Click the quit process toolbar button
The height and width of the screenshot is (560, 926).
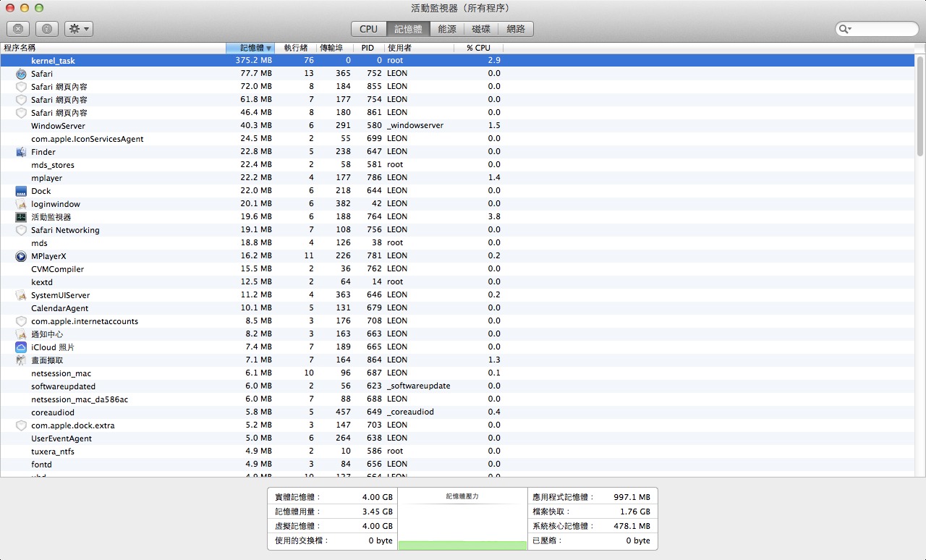click(18, 29)
